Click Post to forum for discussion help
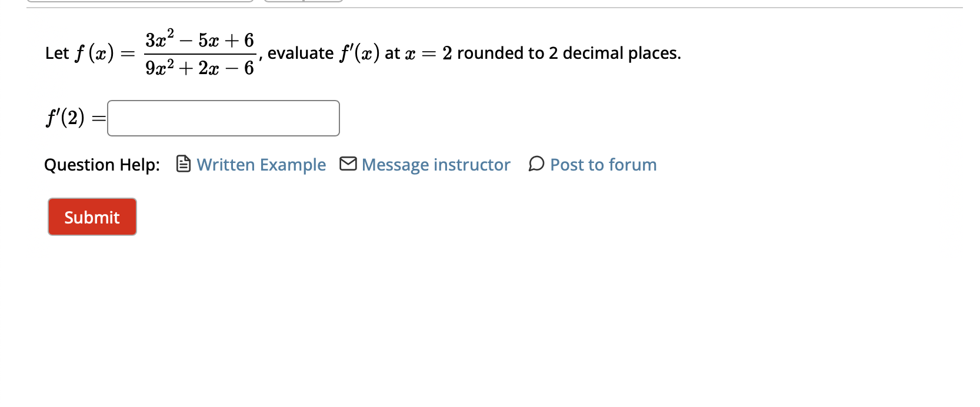Viewport: 980px width, 407px height. 602,165
